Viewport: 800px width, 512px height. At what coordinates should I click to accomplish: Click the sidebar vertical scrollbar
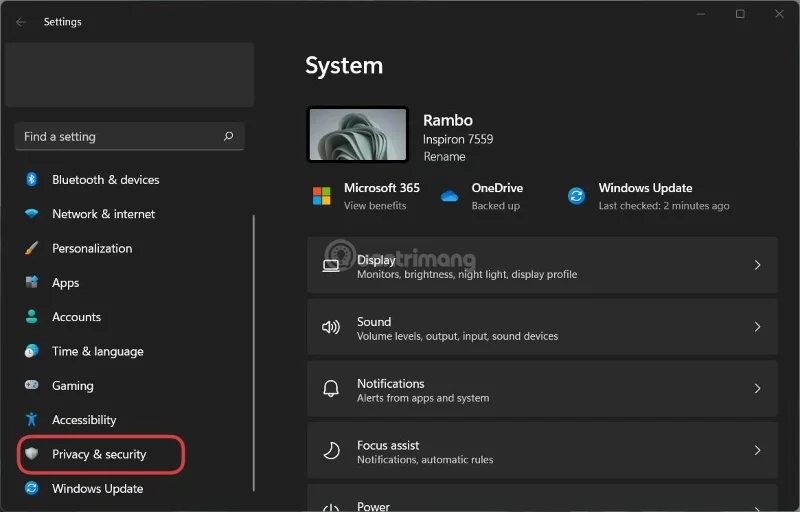254,353
